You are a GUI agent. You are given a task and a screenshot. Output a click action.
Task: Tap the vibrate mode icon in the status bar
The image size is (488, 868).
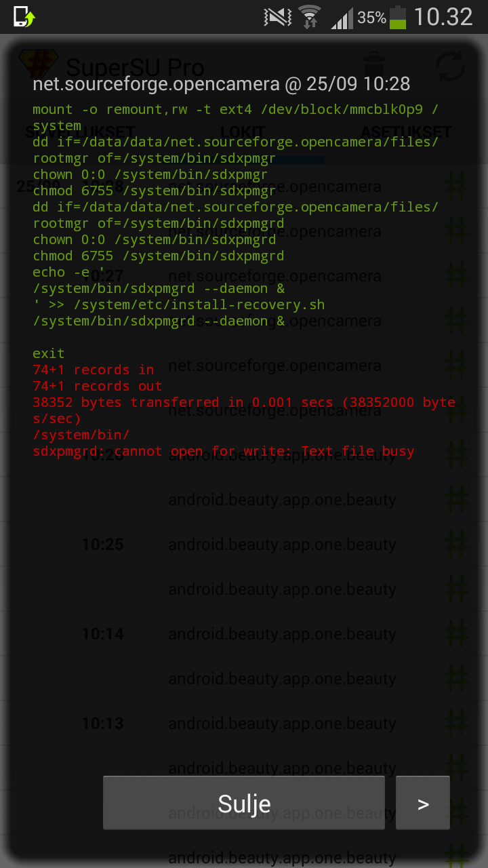(x=278, y=18)
